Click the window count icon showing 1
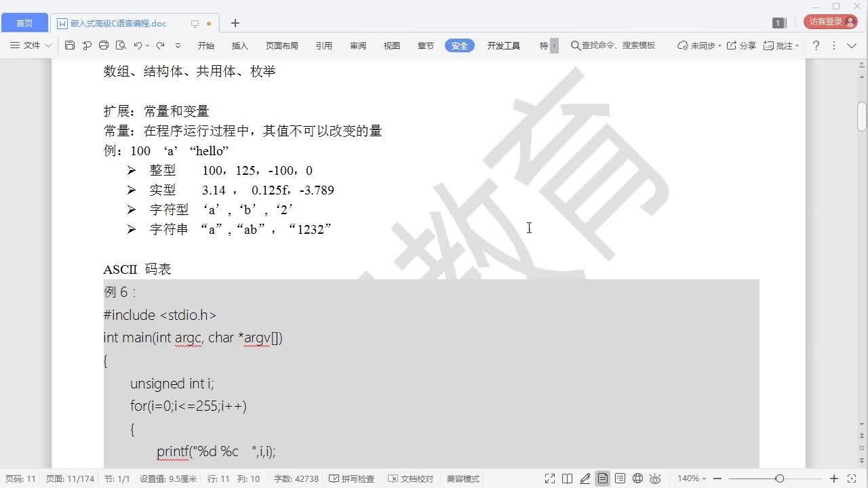Screen dimensions: 868x488 tap(778, 23)
